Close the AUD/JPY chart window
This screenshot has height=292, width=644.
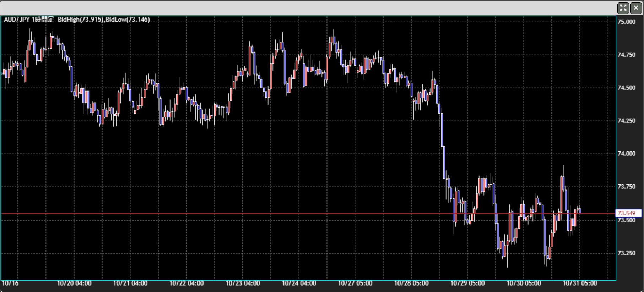[636, 8]
